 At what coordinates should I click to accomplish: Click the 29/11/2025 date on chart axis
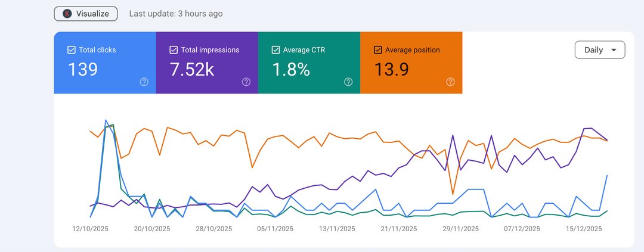(460, 229)
